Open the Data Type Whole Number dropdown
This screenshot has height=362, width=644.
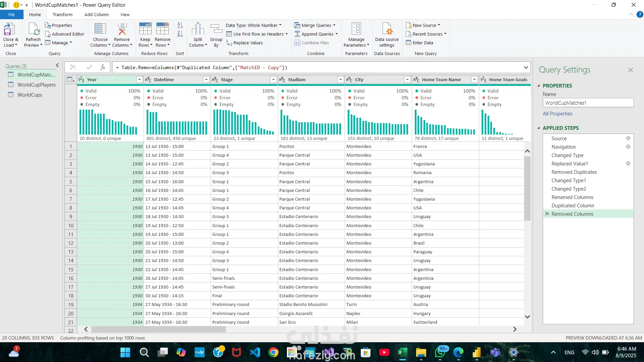254,25
